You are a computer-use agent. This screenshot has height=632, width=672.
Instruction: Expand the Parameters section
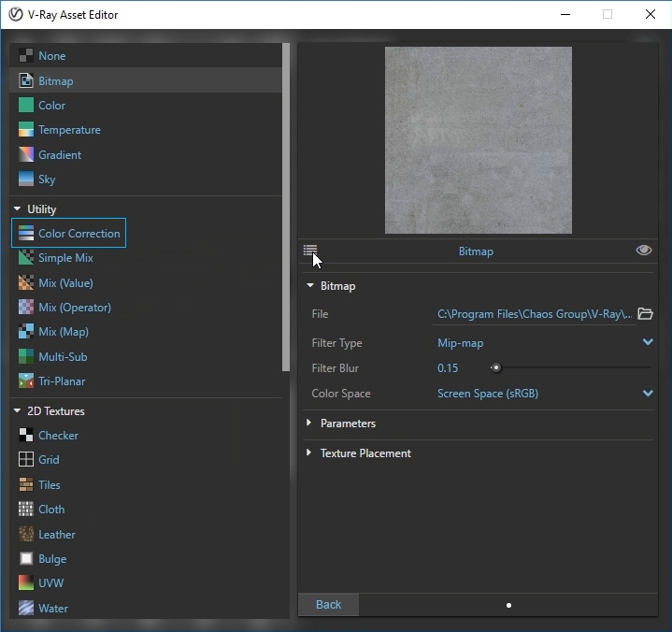(309, 424)
